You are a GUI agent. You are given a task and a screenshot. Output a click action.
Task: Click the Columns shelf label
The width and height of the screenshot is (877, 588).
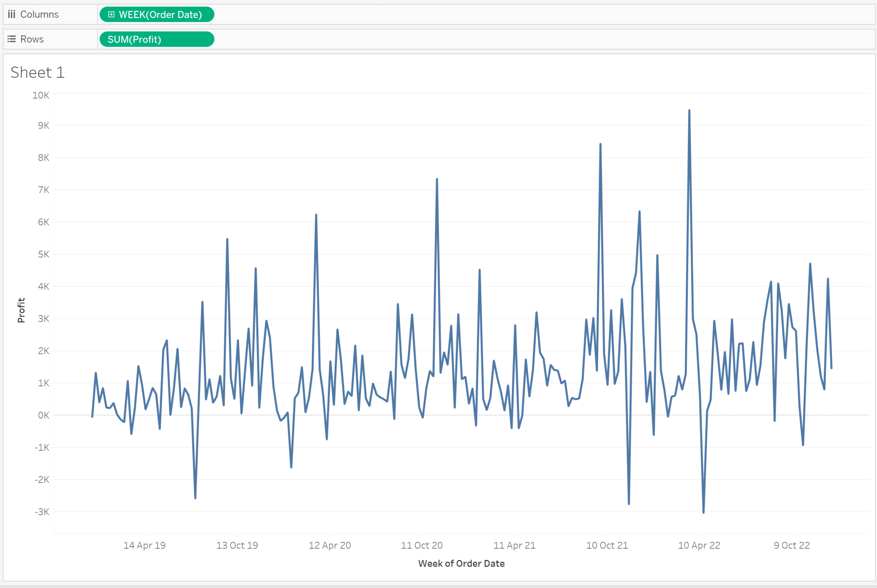[39, 14]
